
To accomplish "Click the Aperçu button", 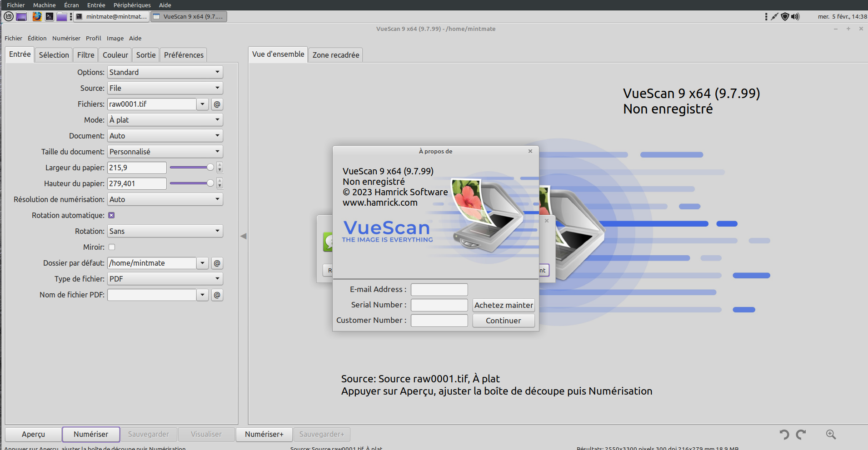I will click(33, 434).
